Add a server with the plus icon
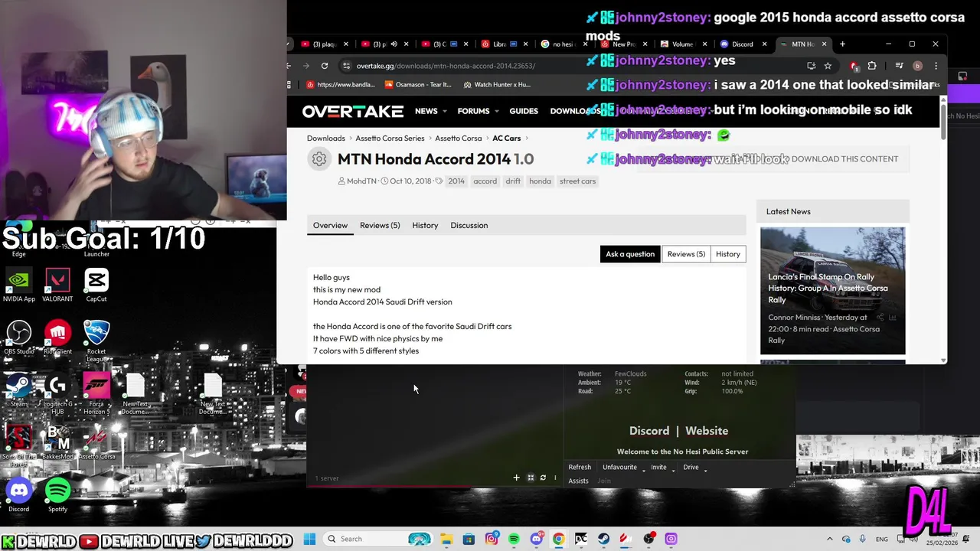 point(516,478)
